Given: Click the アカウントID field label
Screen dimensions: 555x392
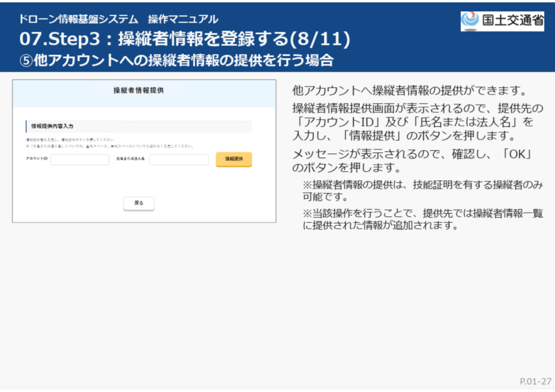Looking at the screenshot, I should (x=36, y=159).
